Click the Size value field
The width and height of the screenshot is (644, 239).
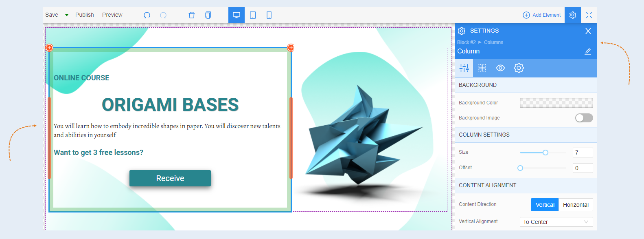[x=583, y=153]
